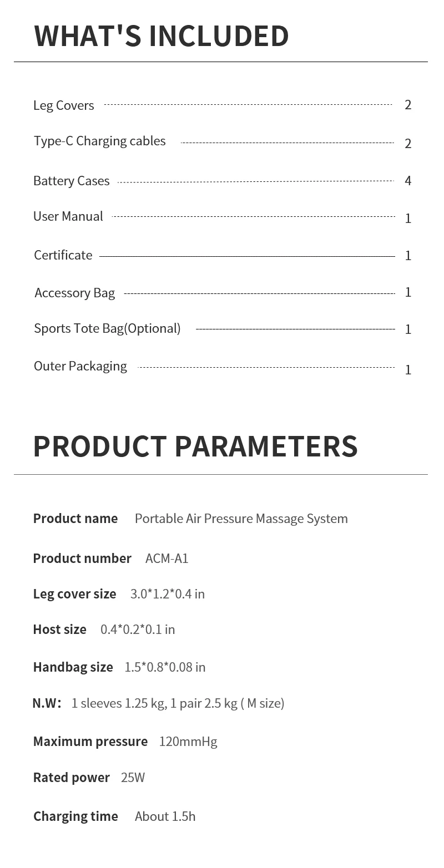Viewport: 444px width, 868px height.
Task: Click the Rated power 25W value
Action: pyautogui.click(x=133, y=778)
